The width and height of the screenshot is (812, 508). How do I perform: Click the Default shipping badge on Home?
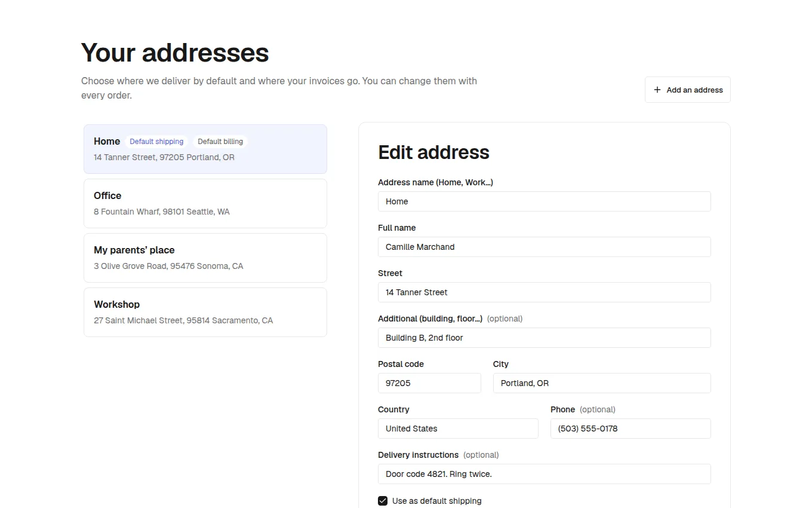coord(156,142)
